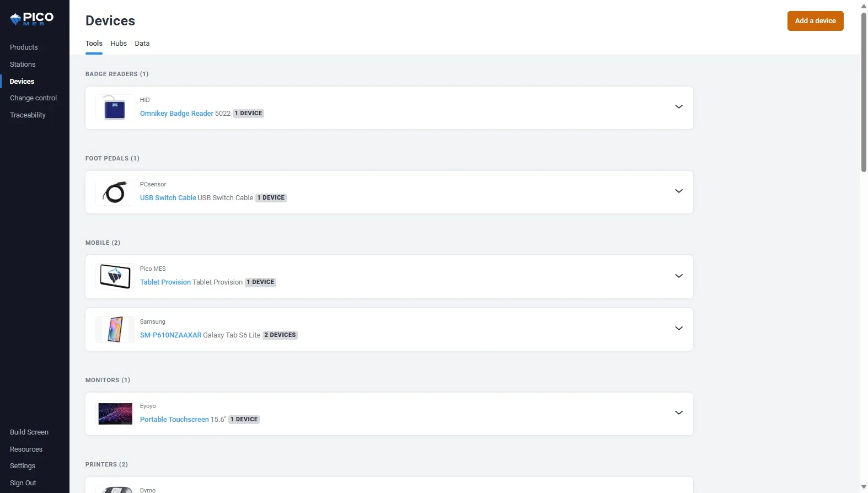Open the Portable Touchscreen link
The image size is (868, 493).
[x=174, y=420]
